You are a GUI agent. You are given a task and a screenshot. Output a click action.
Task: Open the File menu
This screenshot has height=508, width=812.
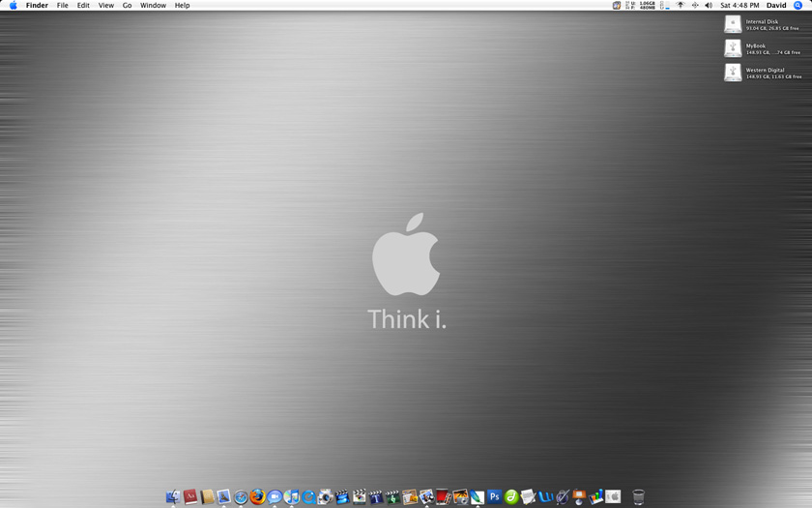(x=62, y=5)
